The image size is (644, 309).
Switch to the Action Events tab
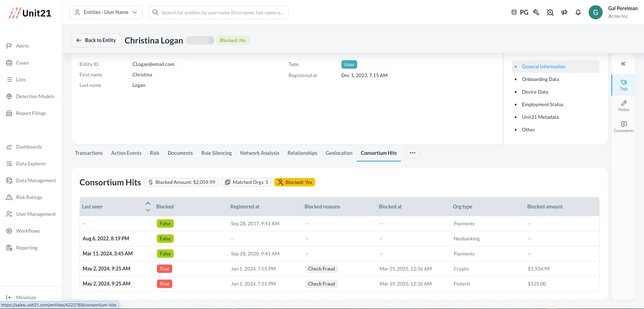(x=126, y=153)
